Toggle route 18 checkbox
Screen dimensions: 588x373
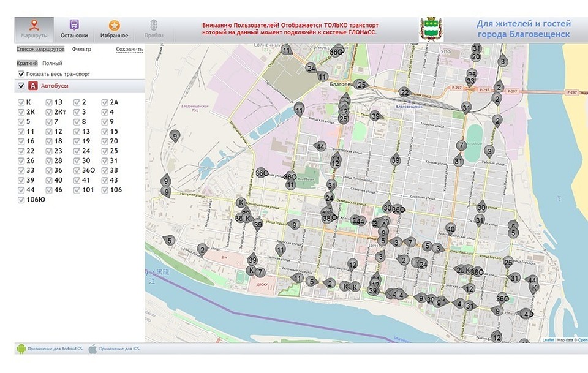[x=49, y=141]
